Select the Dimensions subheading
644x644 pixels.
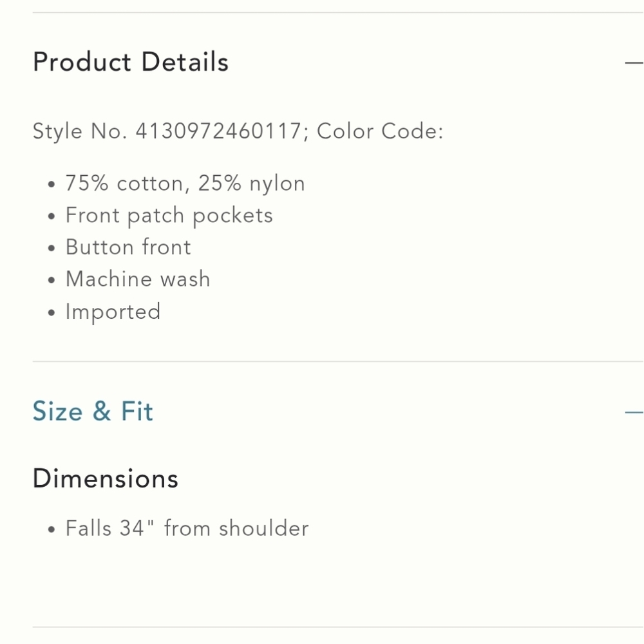[106, 479]
